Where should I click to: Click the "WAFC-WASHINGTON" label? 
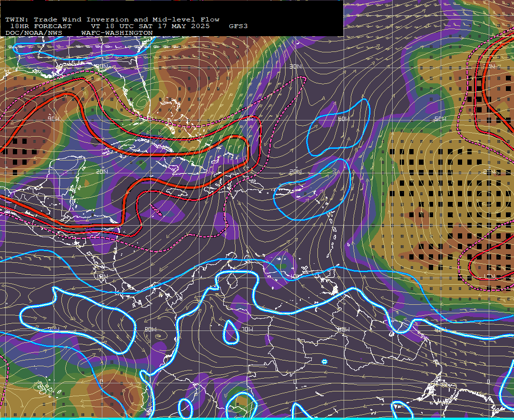117,33
